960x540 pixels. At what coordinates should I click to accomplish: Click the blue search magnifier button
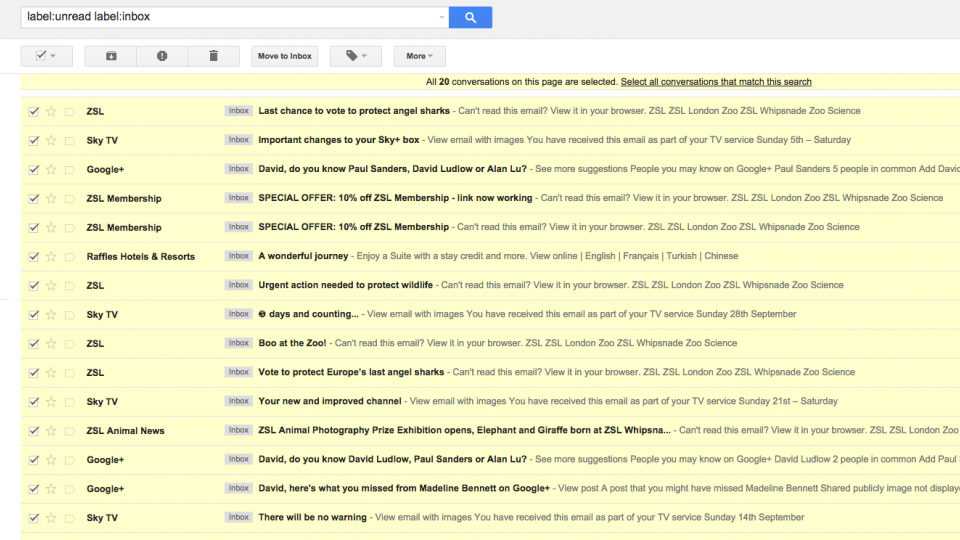tap(470, 17)
